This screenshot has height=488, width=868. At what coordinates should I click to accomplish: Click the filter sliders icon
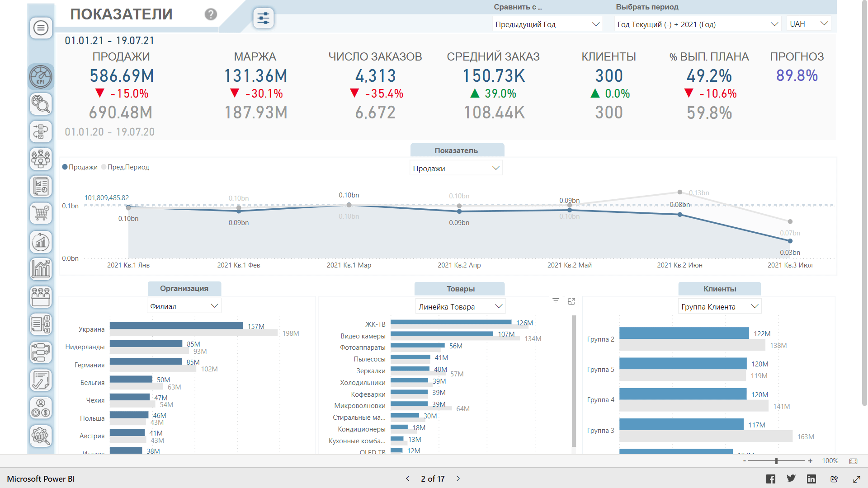(263, 19)
